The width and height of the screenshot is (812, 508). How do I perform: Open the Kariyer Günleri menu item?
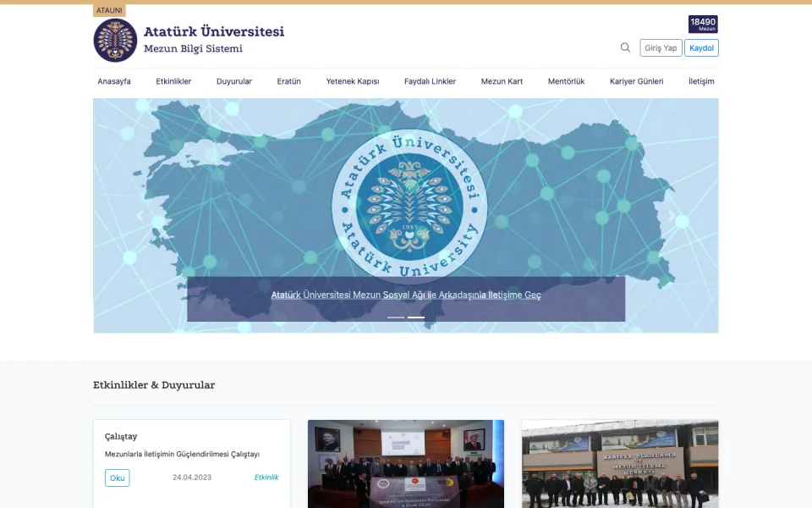636,81
